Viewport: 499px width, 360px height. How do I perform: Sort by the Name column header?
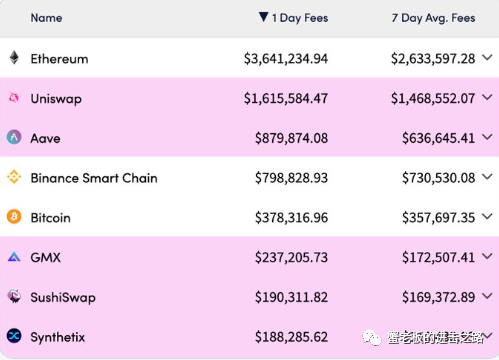pyautogui.click(x=46, y=18)
